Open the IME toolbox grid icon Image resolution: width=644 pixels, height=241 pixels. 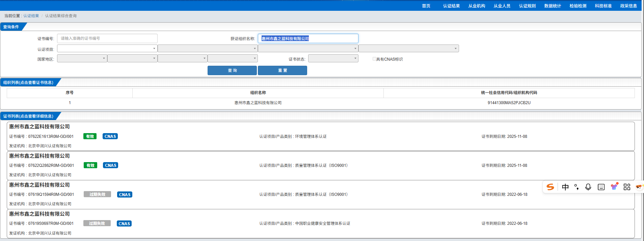pyautogui.click(x=627, y=187)
